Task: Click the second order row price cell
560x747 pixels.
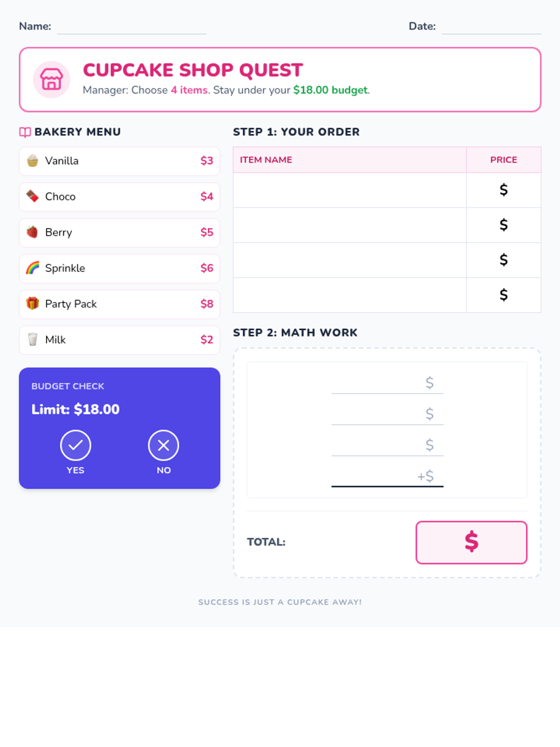Action: tap(504, 225)
